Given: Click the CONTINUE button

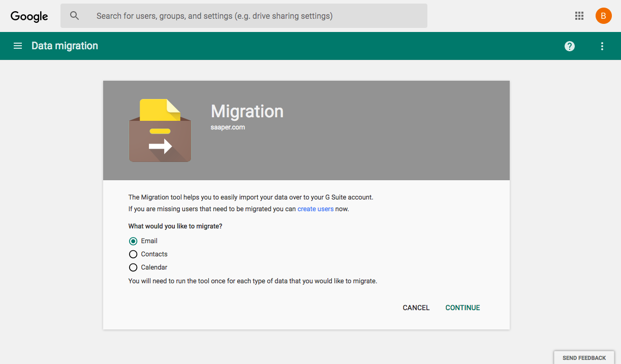Looking at the screenshot, I should pos(463,308).
